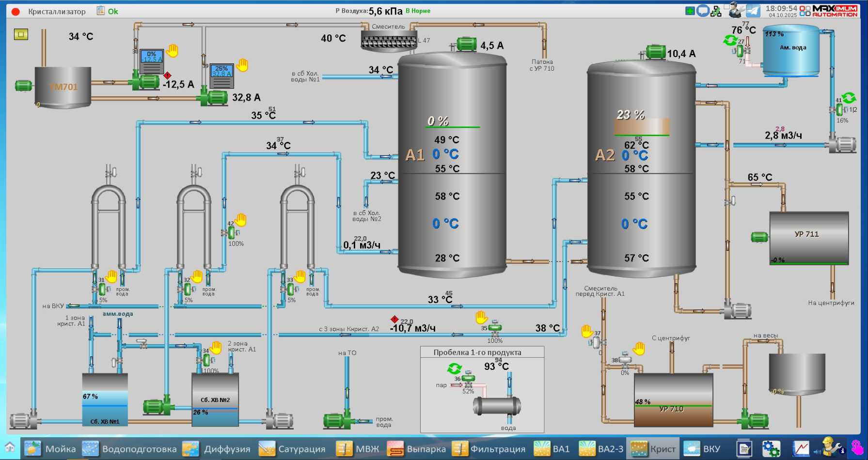Toggle manual mode hand beside valve 35

coord(481,318)
